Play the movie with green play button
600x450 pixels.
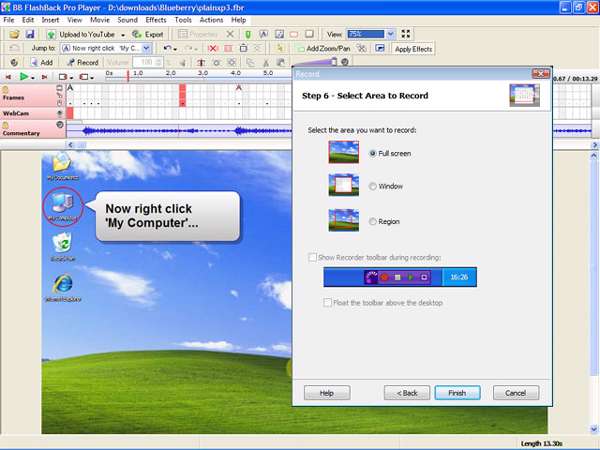click(x=24, y=77)
